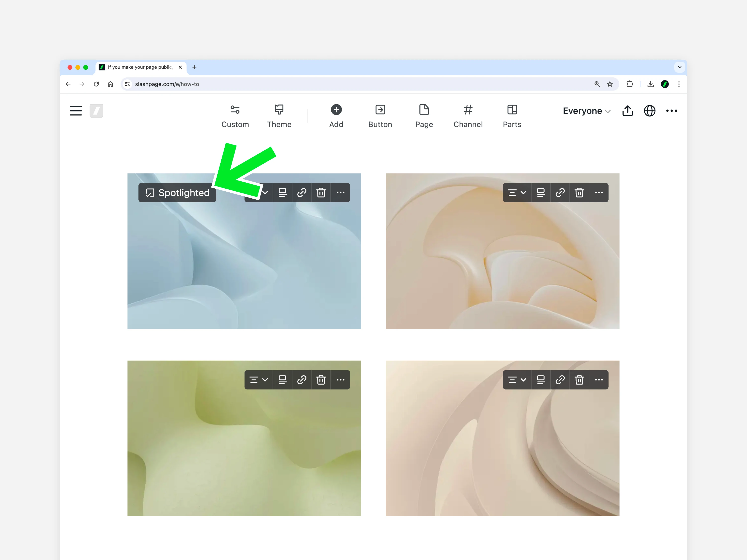The height and width of the screenshot is (560, 747).
Task: Open the browser zoom indicator
Action: [x=597, y=84]
